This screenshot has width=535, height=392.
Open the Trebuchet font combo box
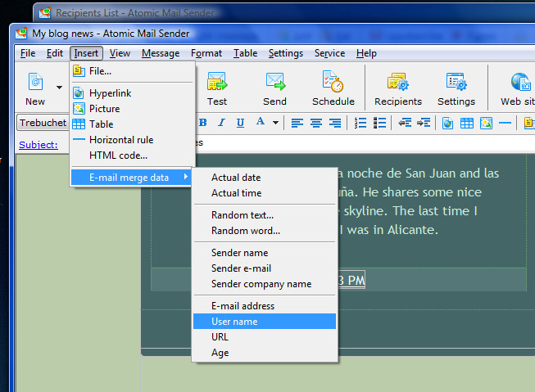point(43,123)
